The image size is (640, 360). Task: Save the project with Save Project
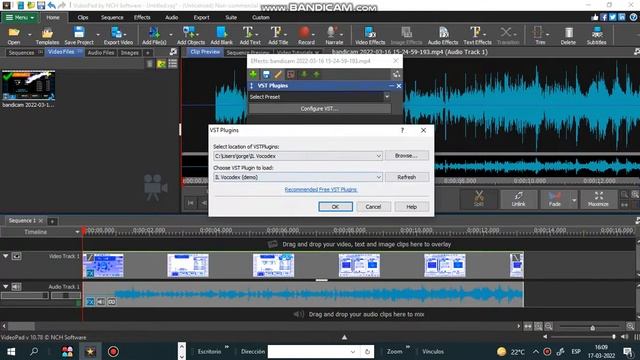pos(79,36)
